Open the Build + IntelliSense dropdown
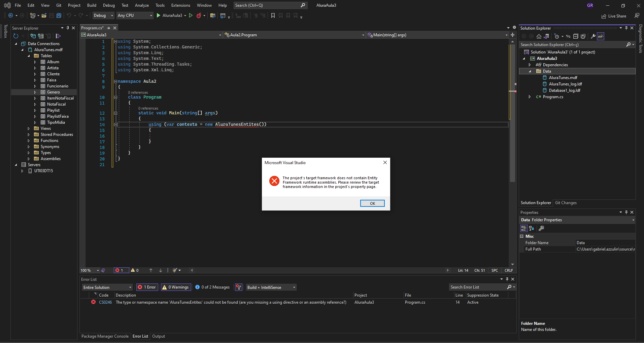 coord(271,287)
